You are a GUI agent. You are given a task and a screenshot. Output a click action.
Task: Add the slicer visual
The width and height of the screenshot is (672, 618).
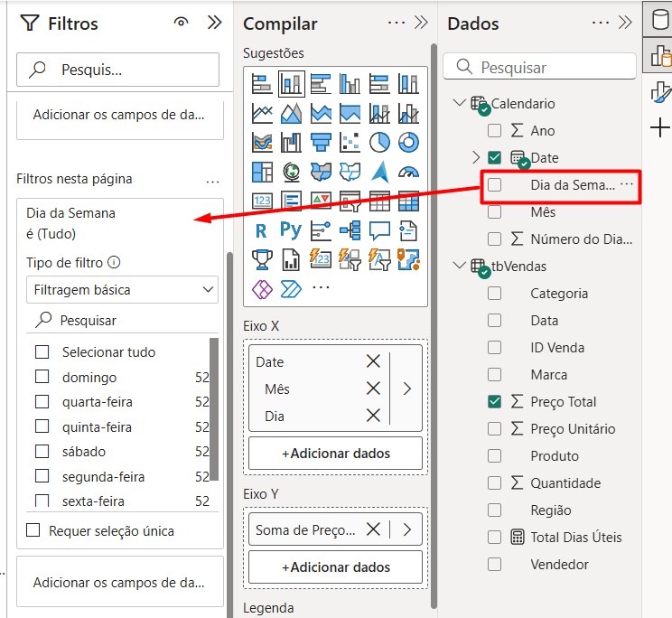coord(350,201)
